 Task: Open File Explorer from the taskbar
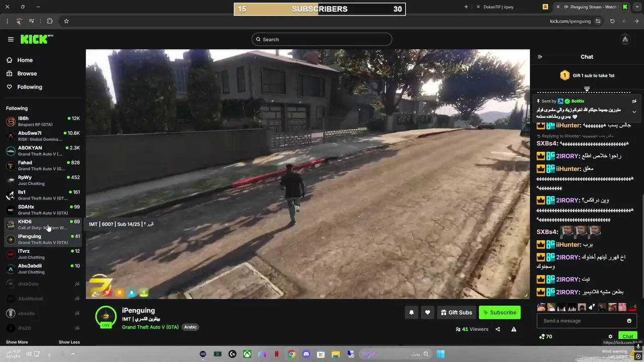[336, 354]
